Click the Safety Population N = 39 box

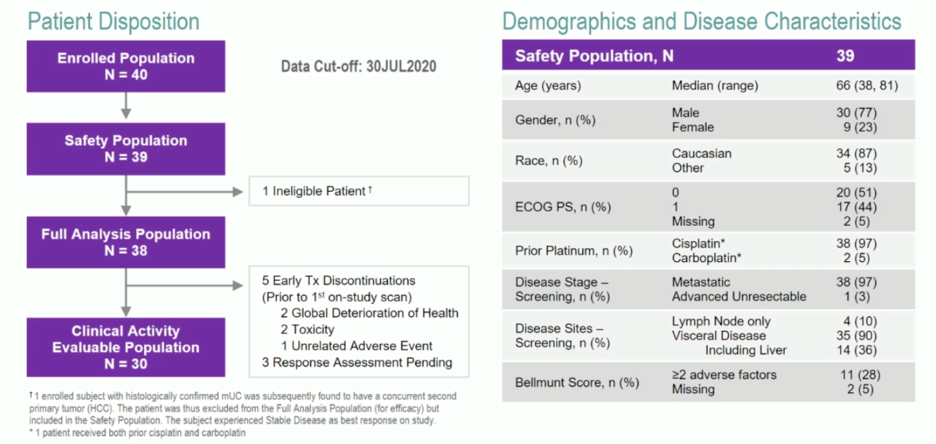[126, 149]
